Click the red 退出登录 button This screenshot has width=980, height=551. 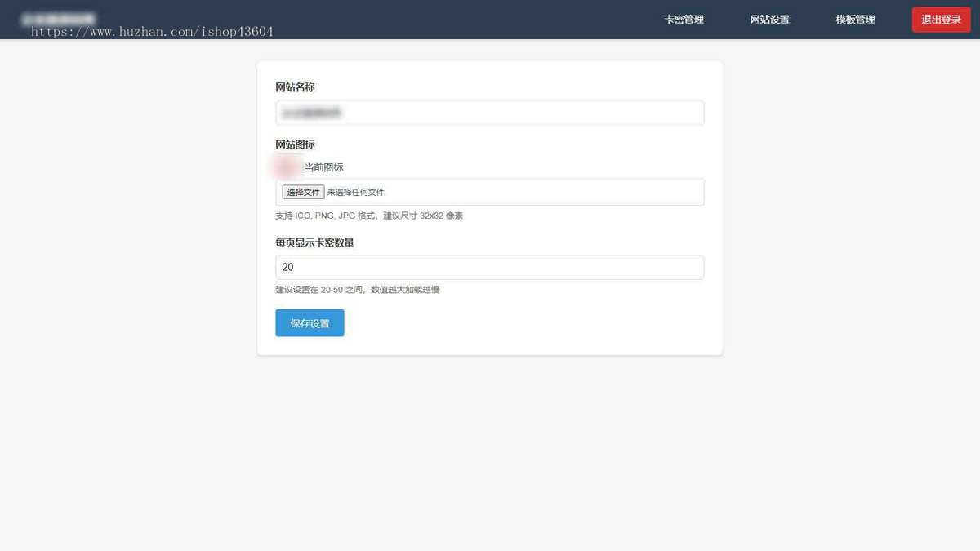coord(941,20)
